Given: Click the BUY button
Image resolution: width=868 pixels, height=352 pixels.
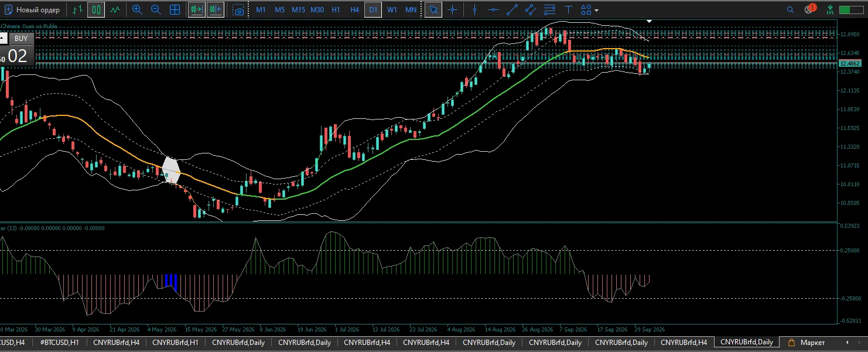Looking at the screenshot, I should click(x=21, y=39).
